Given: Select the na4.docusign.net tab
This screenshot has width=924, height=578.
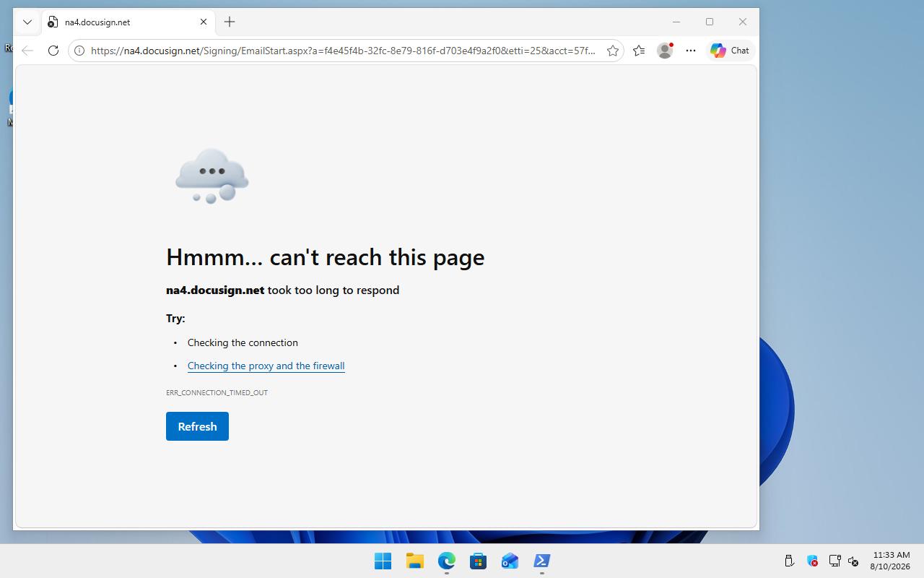Looking at the screenshot, I should click(x=128, y=22).
